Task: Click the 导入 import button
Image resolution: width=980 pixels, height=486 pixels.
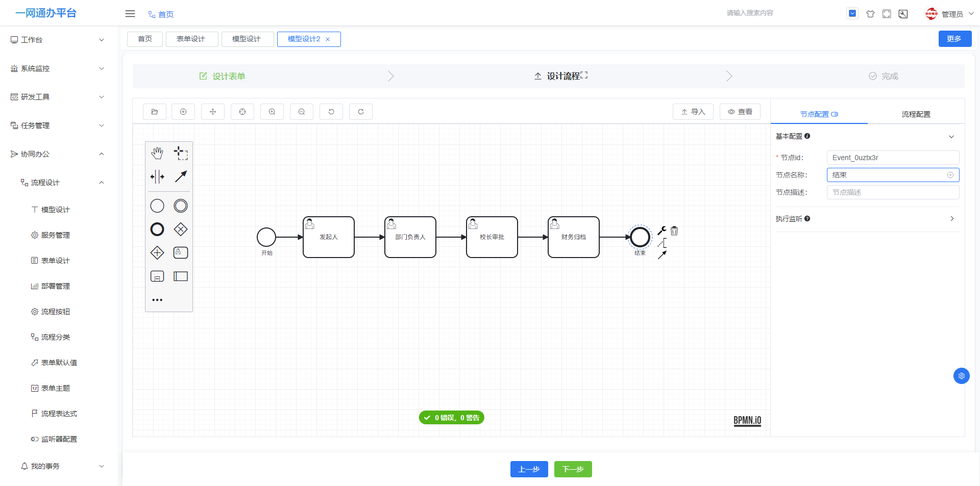Action: coord(693,112)
